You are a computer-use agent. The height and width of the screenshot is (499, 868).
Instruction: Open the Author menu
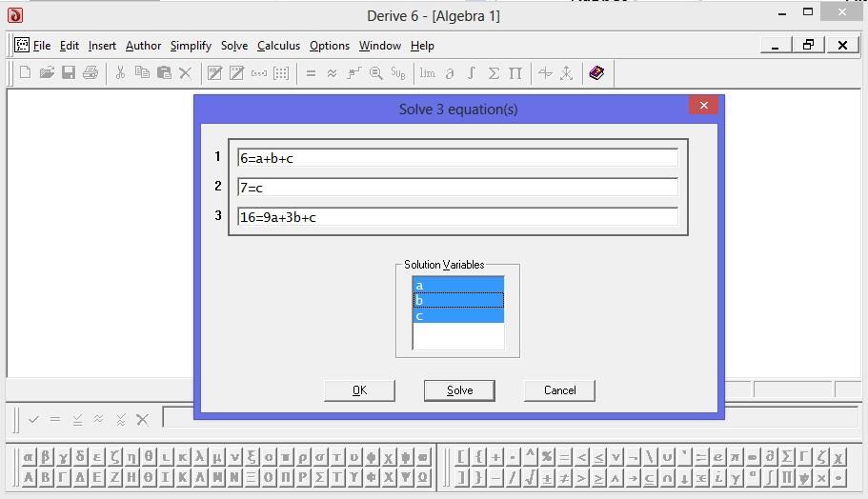pos(143,46)
